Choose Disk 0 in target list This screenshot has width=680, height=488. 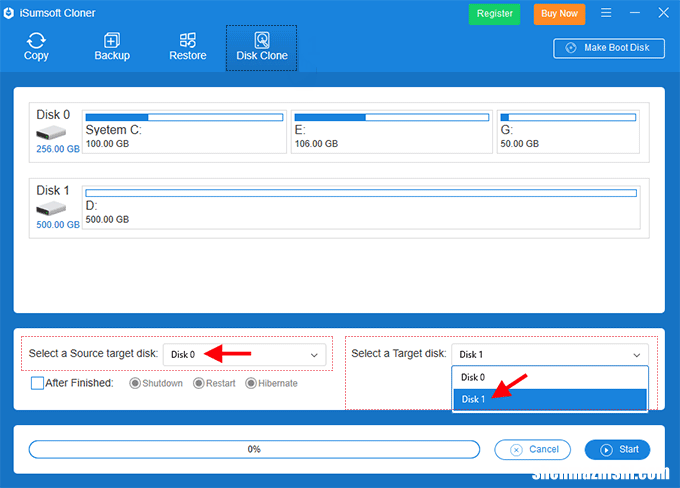[x=550, y=377]
